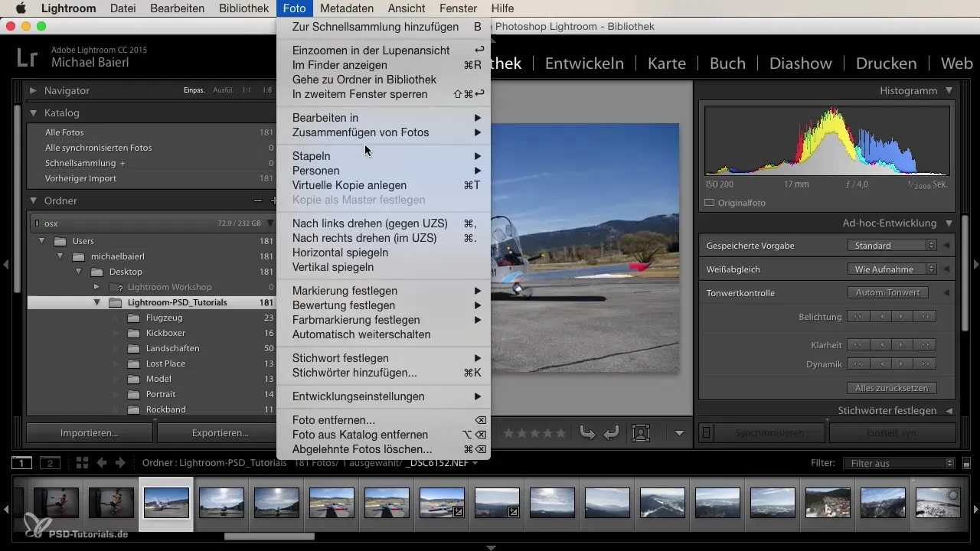980x551 pixels.
Task: Open the Gespeicherte Vorgabe Standard dropdown
Action: 892,246
